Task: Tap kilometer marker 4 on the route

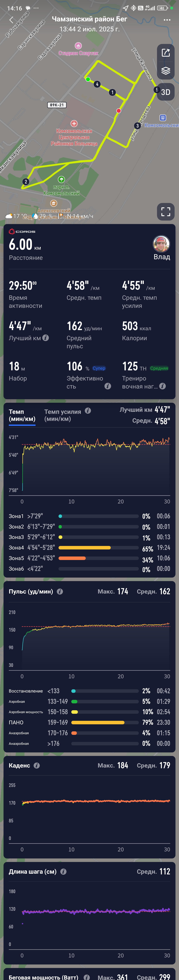Action: point(97,84)
